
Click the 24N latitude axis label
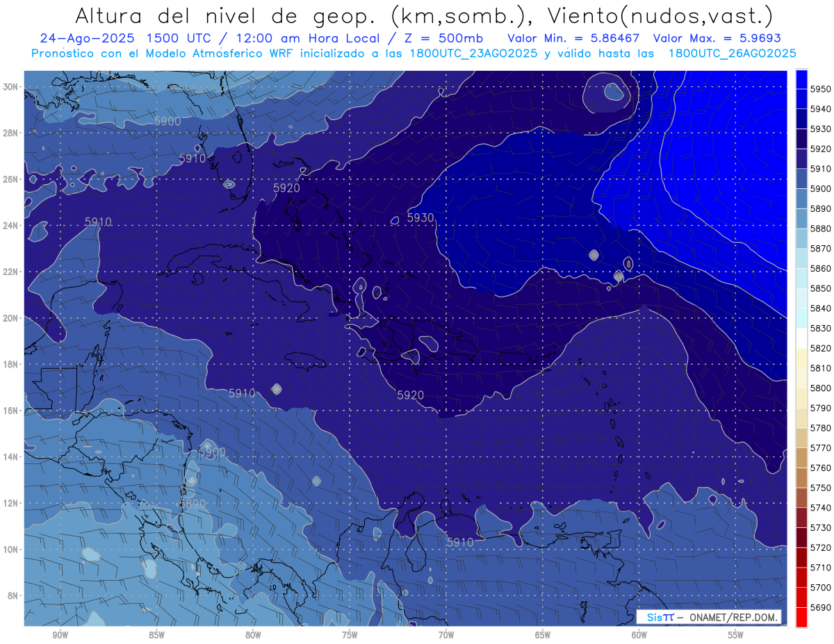coord(11,226)
